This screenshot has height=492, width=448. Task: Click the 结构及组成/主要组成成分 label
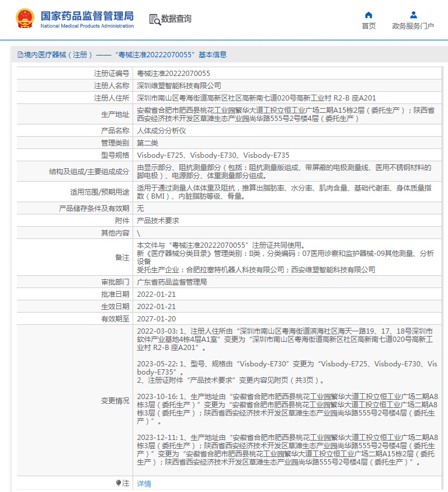[89, 171]
